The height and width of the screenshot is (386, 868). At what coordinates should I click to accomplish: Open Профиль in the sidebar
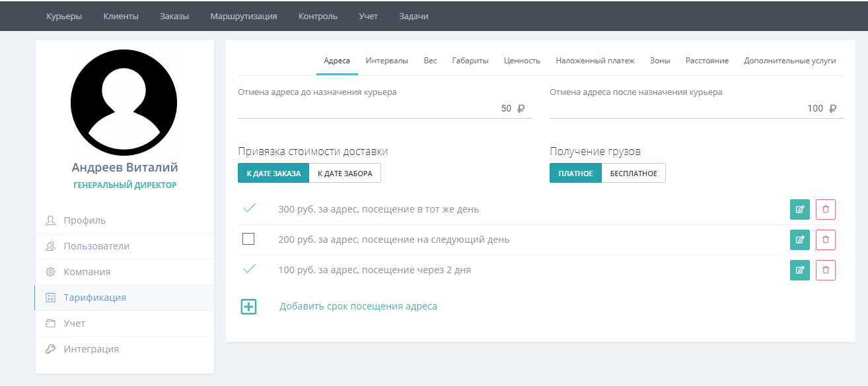pos(125,220)
